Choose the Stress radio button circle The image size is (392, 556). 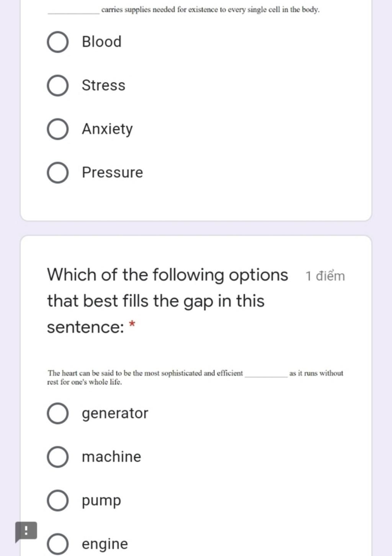pyautogui.click(x=58, y=85)
